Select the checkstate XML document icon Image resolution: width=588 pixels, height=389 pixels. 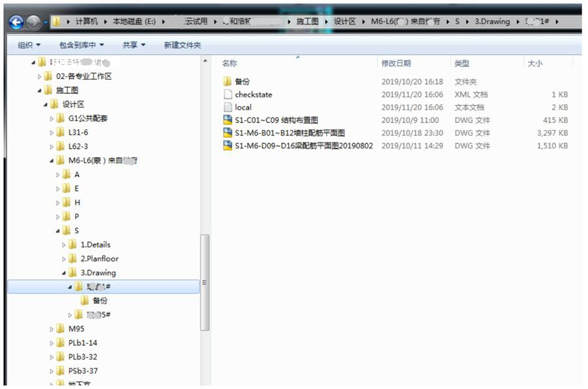pos(228,95)
